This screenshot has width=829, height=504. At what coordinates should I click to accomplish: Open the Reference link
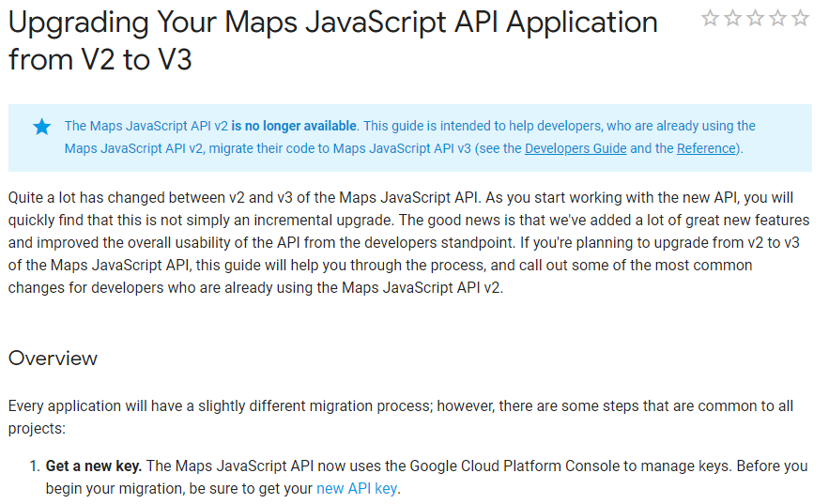pyautogui.click(x=706, y=148)
